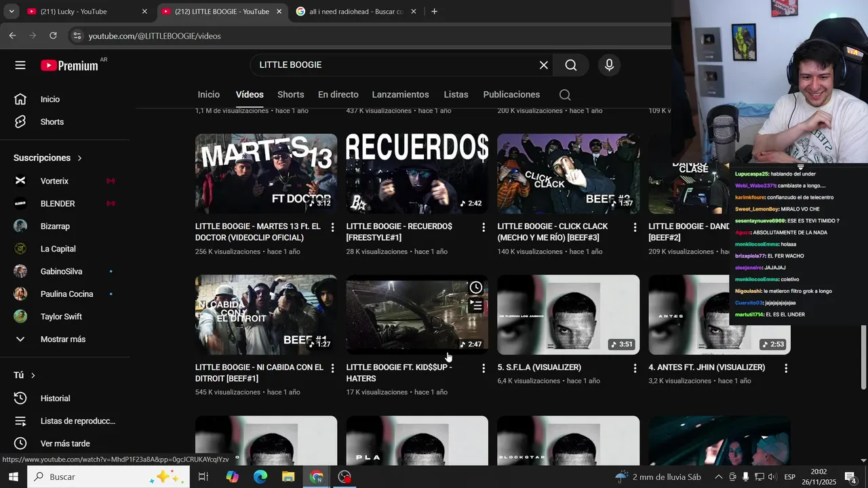Image resolution: width=868 pixels, height=488 pixels.
Task: Open options menu for HATERS video
Action: [484, 368]
